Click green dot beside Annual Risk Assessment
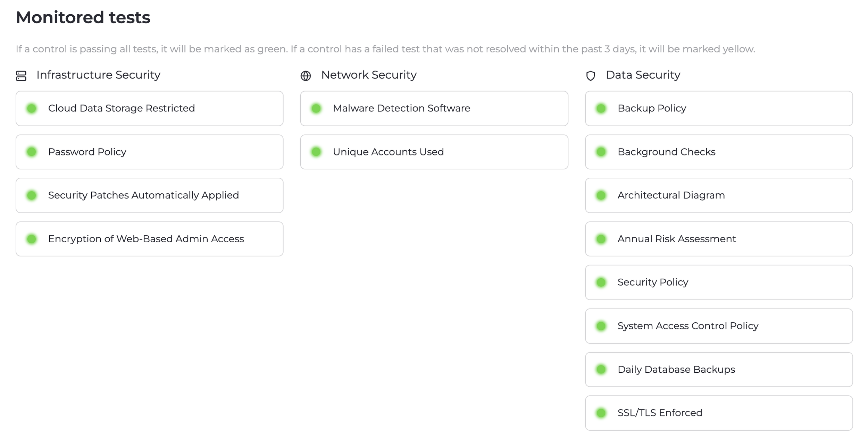 [x=601, y=239]
